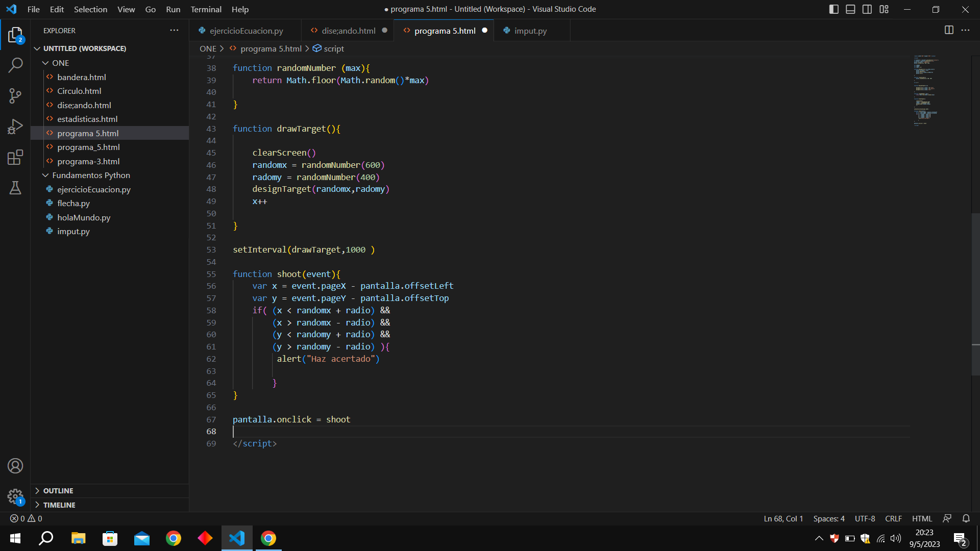Change CRLF end of line sequence
Viewport: 980px width, 551px height.
(893, 518)
